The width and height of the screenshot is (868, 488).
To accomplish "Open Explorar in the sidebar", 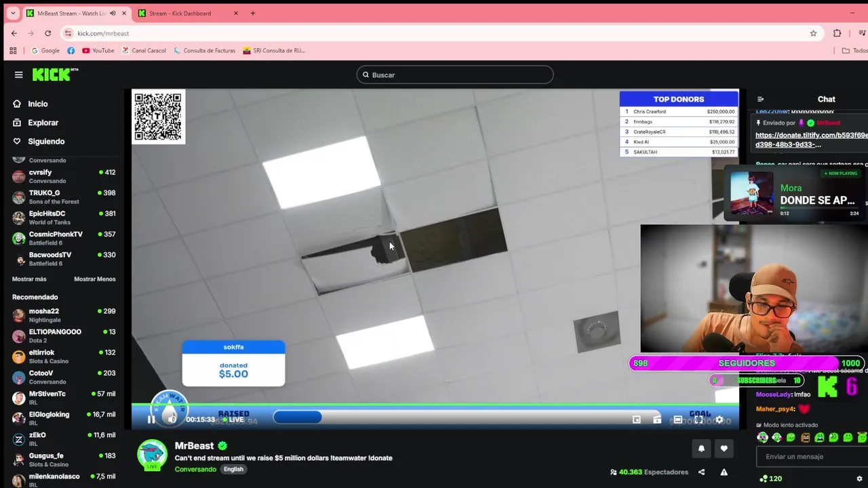I will [x=35, y=123].
